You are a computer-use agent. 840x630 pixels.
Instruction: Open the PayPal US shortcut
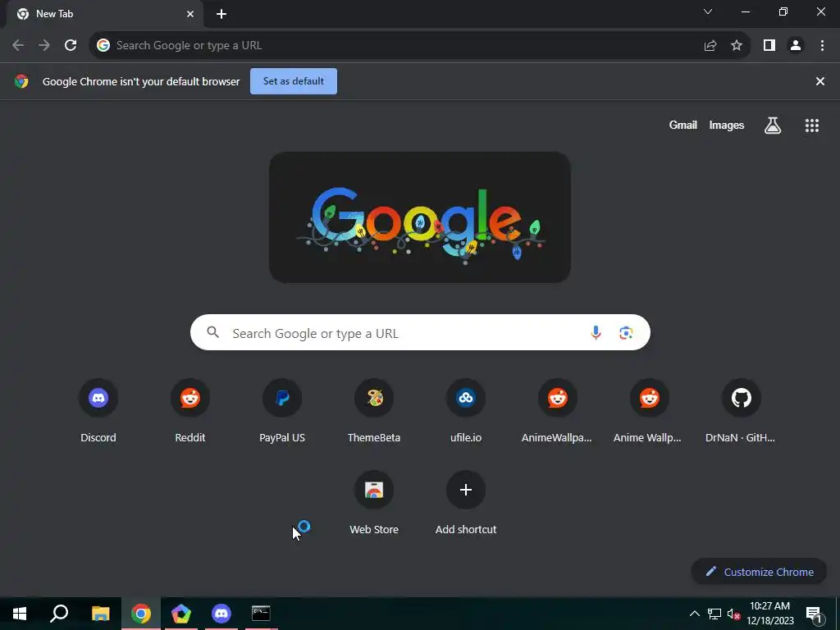click(282, 411)
